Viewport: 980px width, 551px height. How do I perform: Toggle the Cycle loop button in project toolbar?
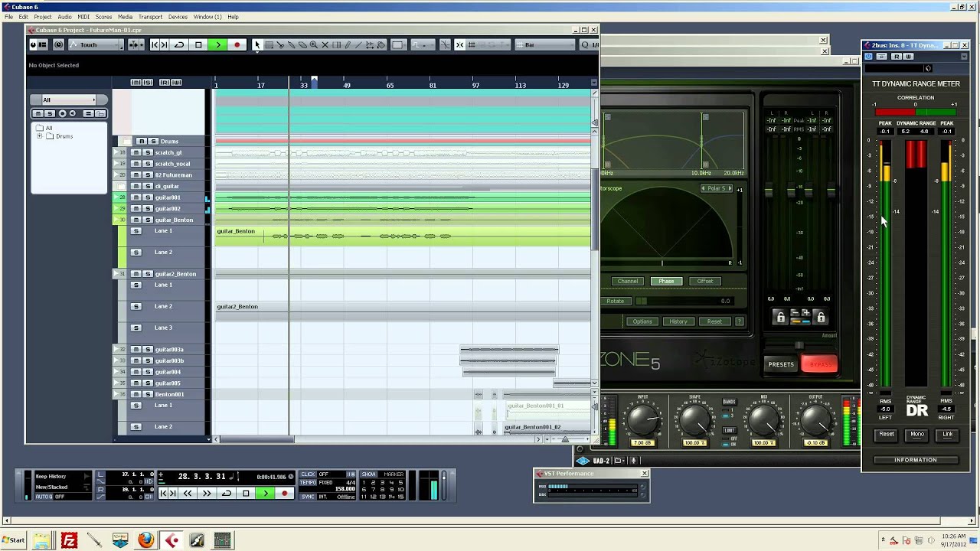[x=179, y=45]
